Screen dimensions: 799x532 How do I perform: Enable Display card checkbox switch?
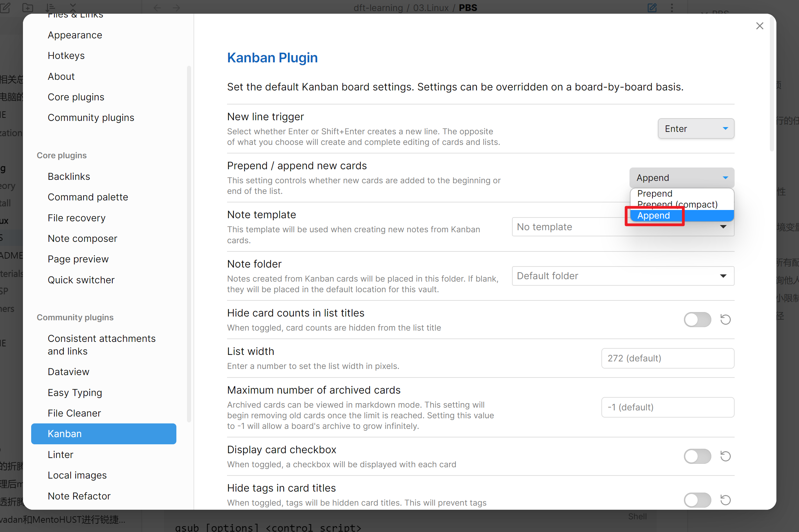[697, 456]
